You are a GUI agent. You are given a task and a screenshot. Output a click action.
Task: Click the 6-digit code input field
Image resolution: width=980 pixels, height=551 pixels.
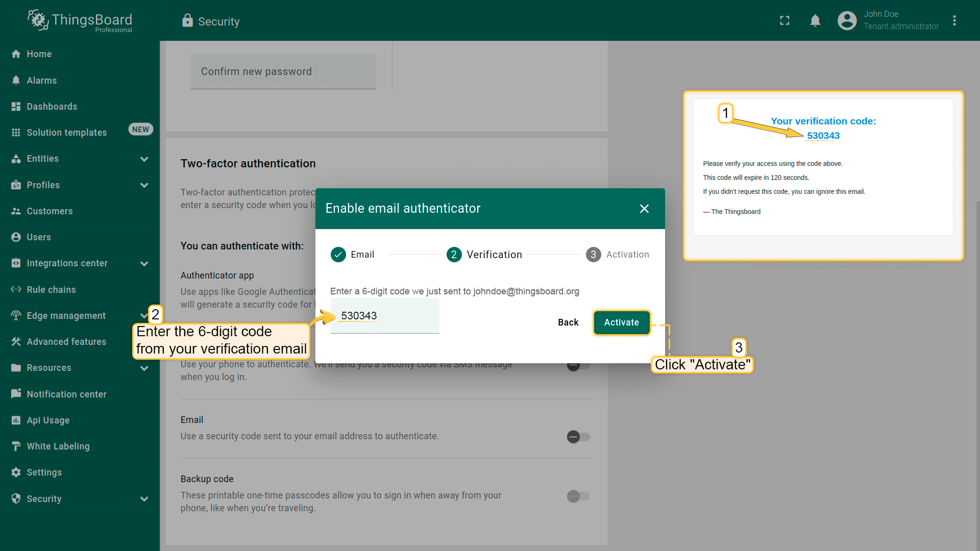coord(385,316)
